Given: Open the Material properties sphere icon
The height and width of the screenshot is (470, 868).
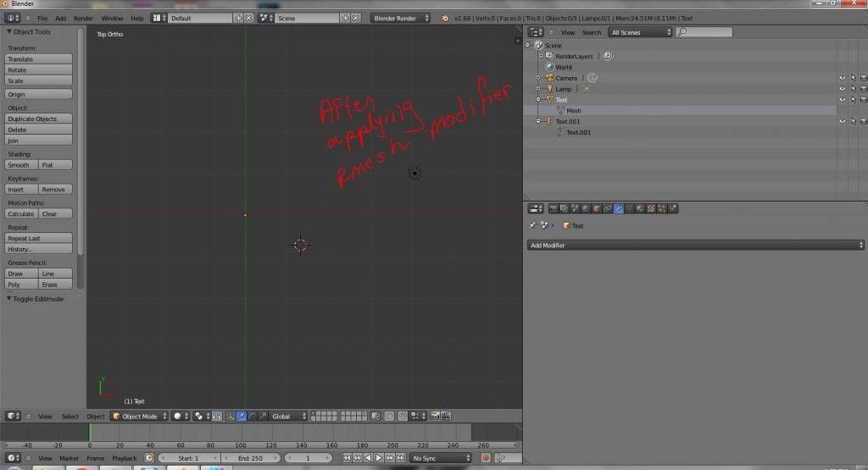Looking at the screenshot, I should tap(640, 208).
